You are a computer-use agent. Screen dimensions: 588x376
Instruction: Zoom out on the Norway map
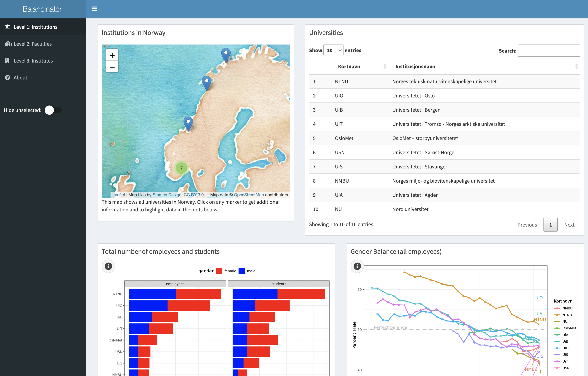tap(112, 67)
